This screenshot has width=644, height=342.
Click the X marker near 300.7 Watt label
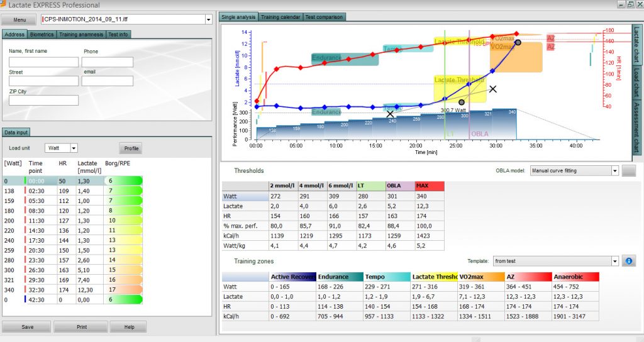click(x=493, y=89)
